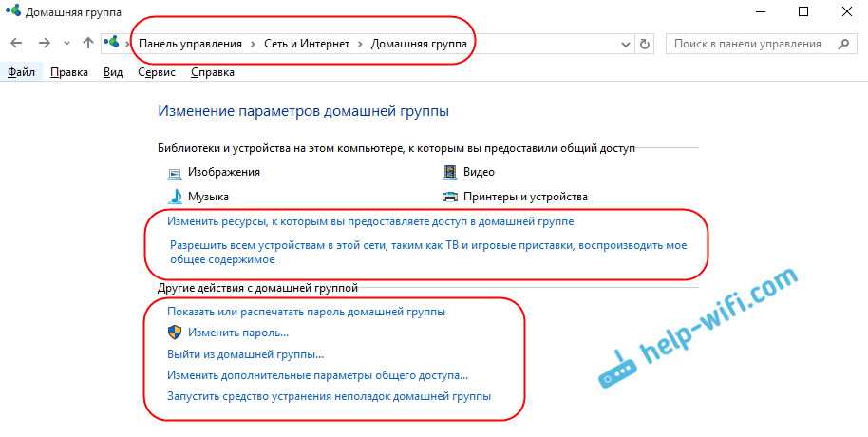Click the Изображения library icon
Screen dimensions: 868x437
(x=175, y=173)
